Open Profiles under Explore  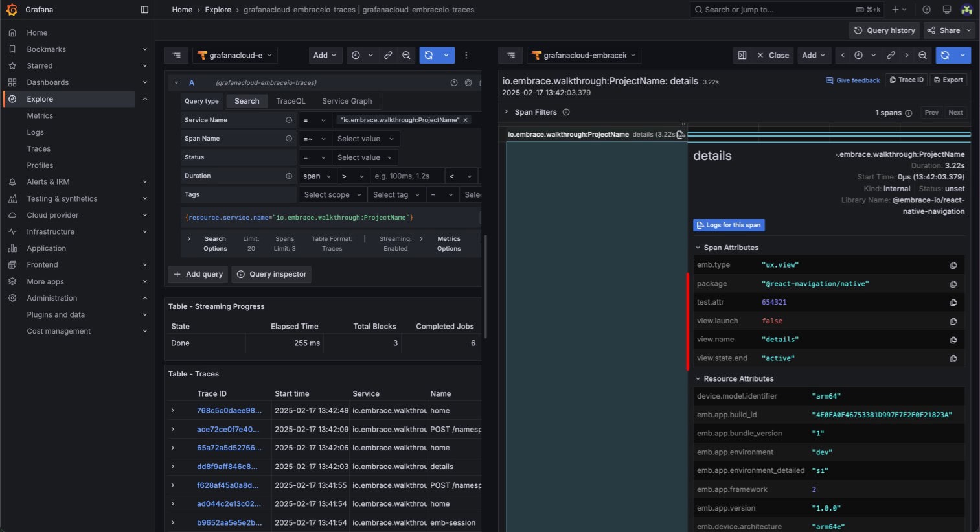pos(40,165)
